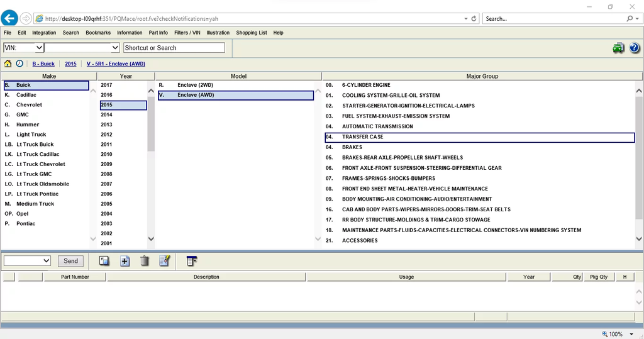Open help with the blue question mark
This screenshot has height=339, width=644.
coord(634,48)
